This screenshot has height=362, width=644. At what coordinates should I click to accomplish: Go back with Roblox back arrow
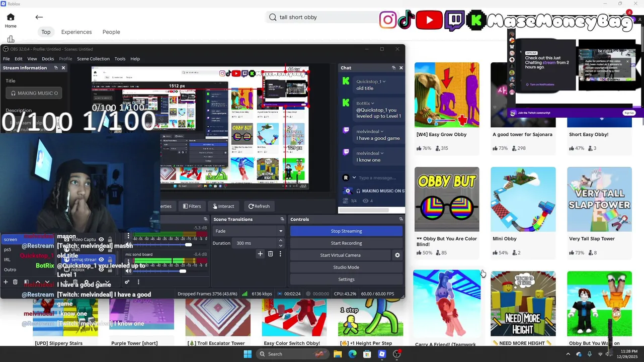tap(39, 17)
